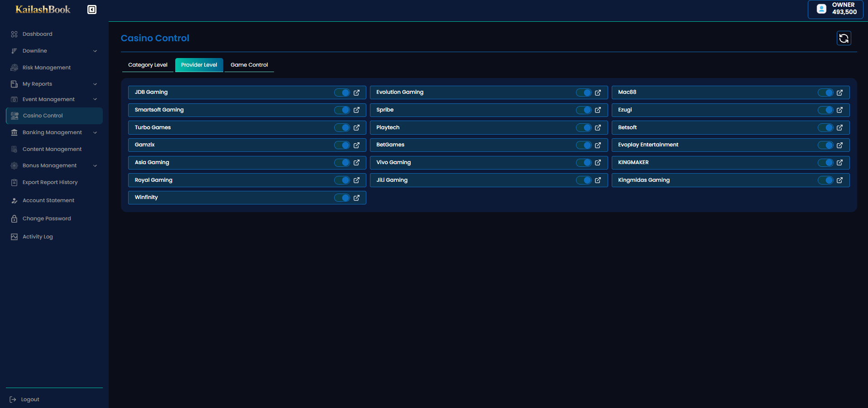Open Spribe external link icon
The image size is (868, 408).
(598, 110)
